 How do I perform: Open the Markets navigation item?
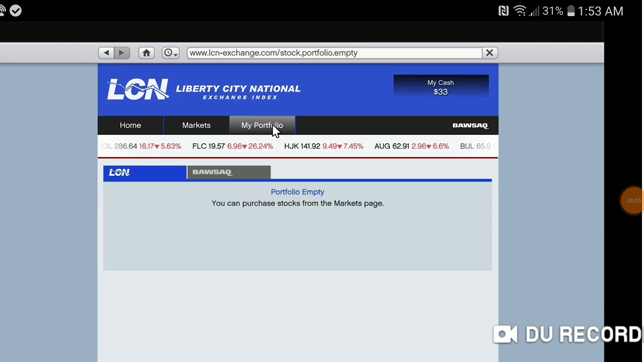click(196, 125)
